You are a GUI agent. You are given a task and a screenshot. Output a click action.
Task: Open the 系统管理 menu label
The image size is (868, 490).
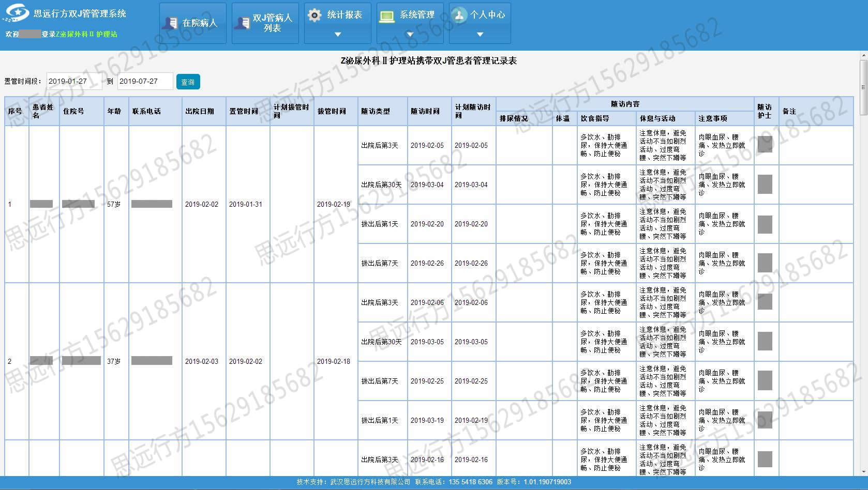click(417, 15)
